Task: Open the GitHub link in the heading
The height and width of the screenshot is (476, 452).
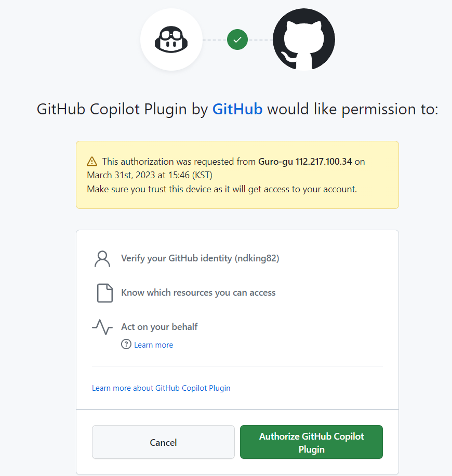Action: tap(237, 109)
